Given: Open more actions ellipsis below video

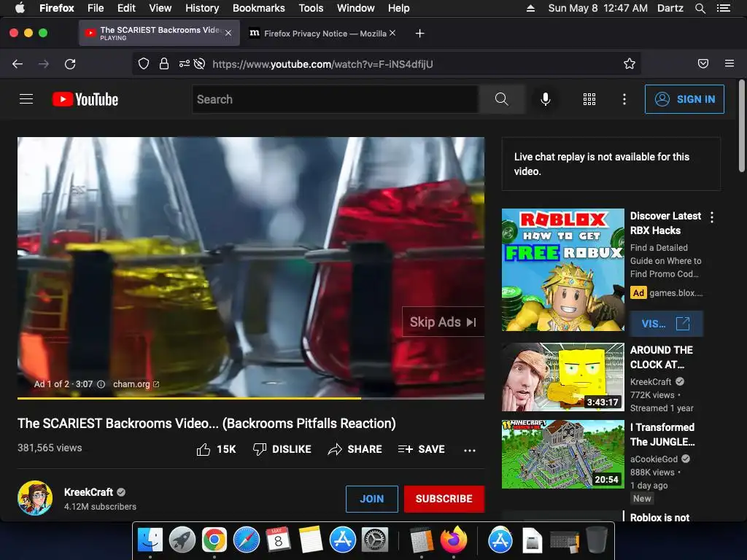Looking at the screenshot, I should tap(470, 450).
